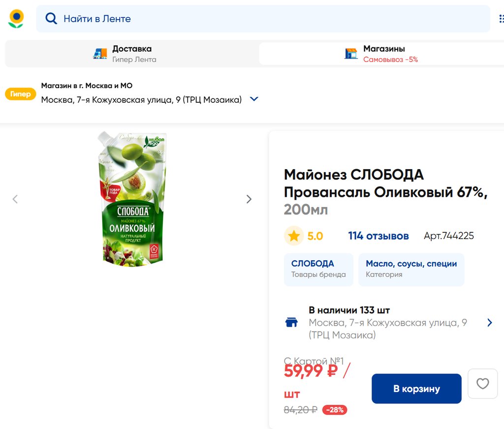This screenshot has width=504, height=429.
Task: Click the mayonnaise product image
Action: [132, 199]
